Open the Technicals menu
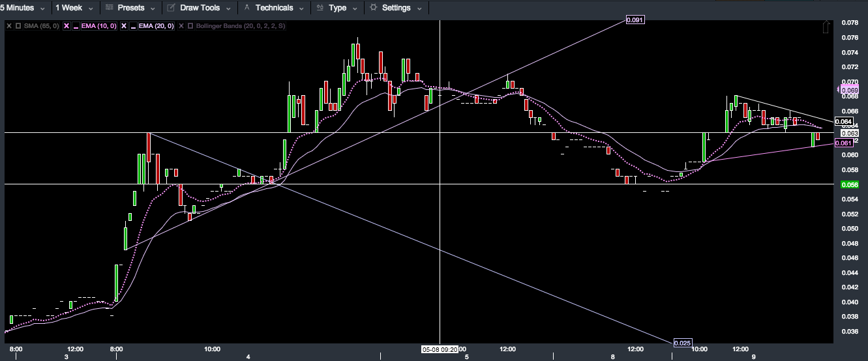This screenshot has width=868, height=361. 274,8
